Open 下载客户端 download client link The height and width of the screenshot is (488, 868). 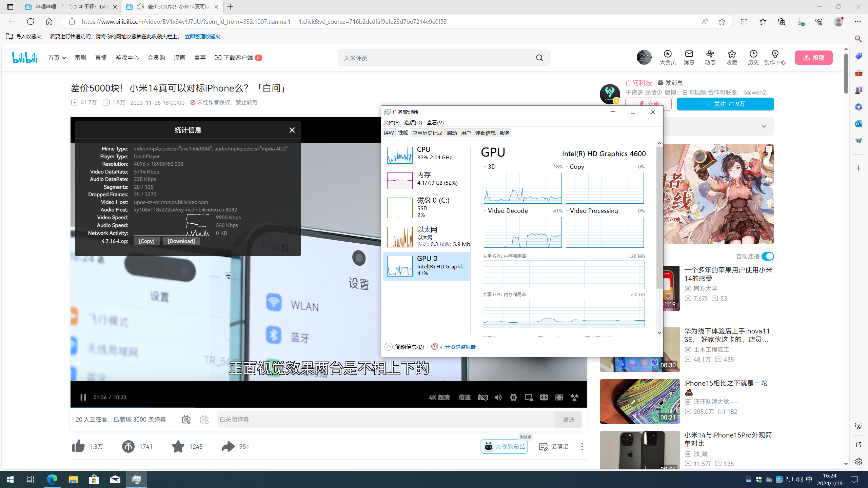click(238, 58)
